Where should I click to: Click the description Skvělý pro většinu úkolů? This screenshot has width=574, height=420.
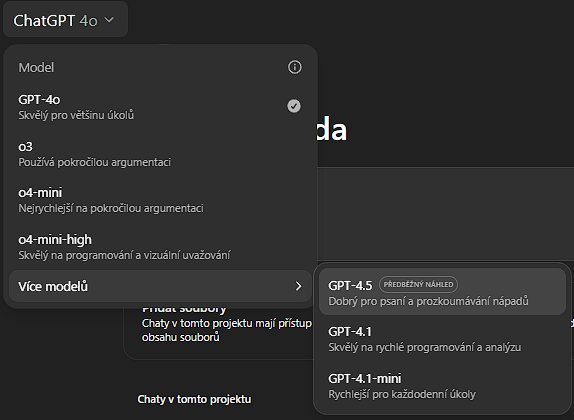(76, 115)
